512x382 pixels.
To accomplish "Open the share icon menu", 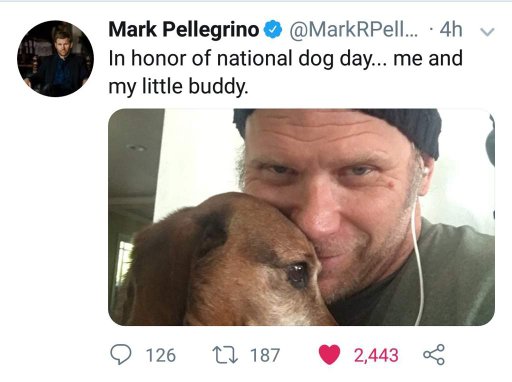I will coord(434,354).
